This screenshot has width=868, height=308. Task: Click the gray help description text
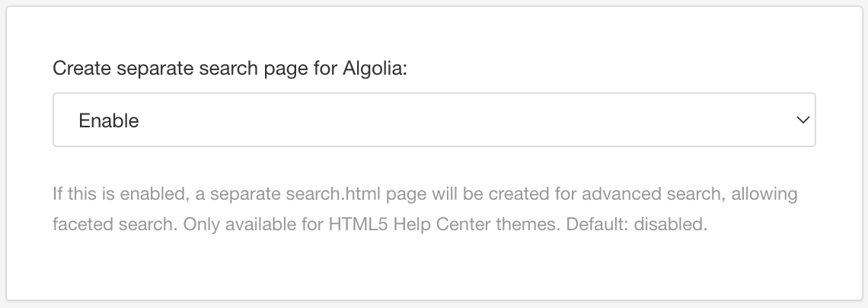pyautogui.click(x=424, y=210)
